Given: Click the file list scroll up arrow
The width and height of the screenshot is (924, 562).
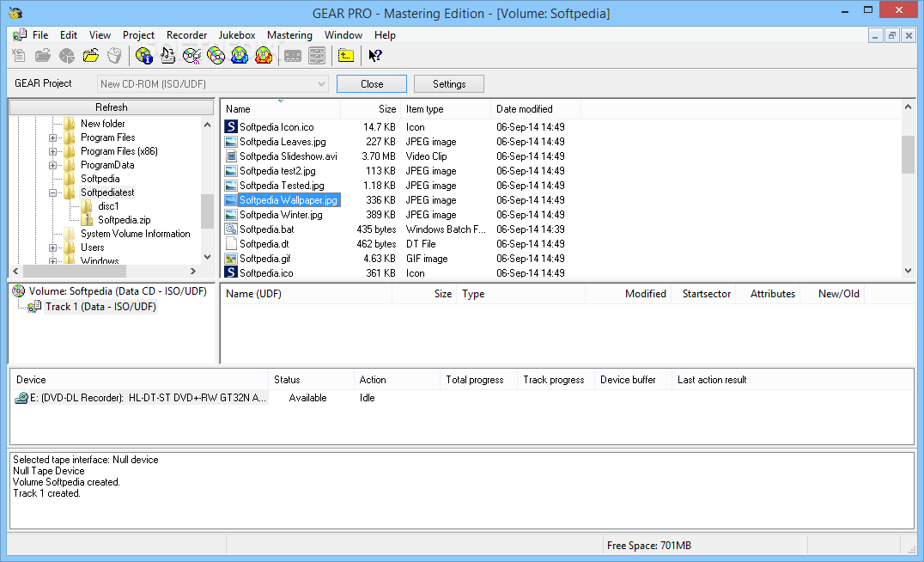Looking at the screenshot, I should [908, 107].
